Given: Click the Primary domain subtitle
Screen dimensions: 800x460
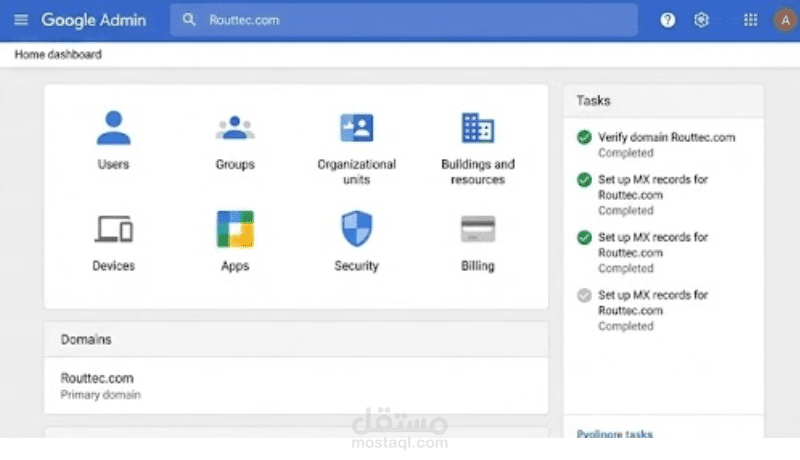Looking at the screenshot, I should [101, 395].
